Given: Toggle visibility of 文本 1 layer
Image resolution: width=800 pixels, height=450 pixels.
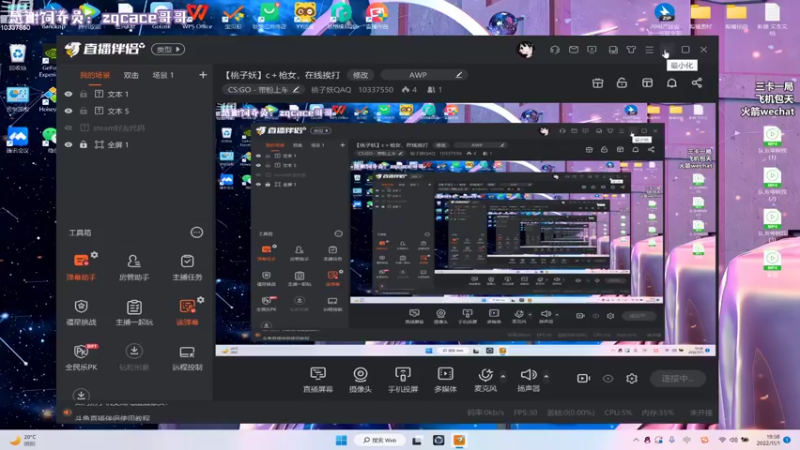Looking at the screenshot, I should (68, 94).
